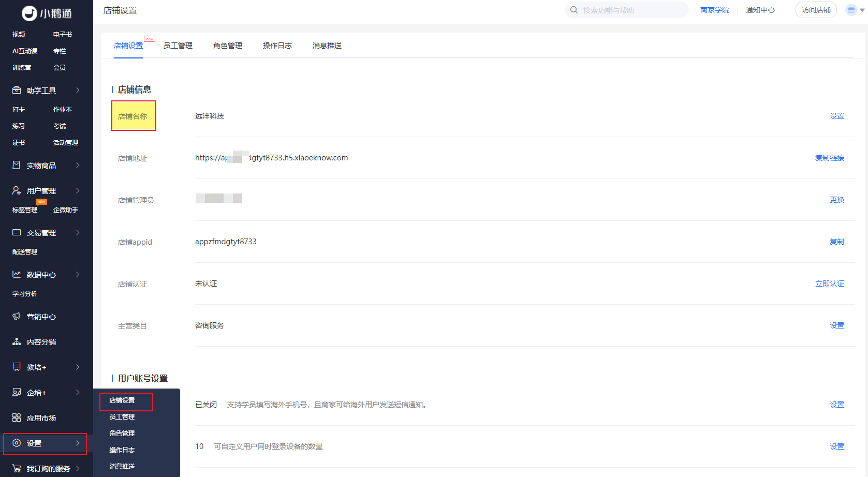This screenshot has width=868, height=477.
Task: Click the 小鹅通 logo
Action: [x=47, y=13]
